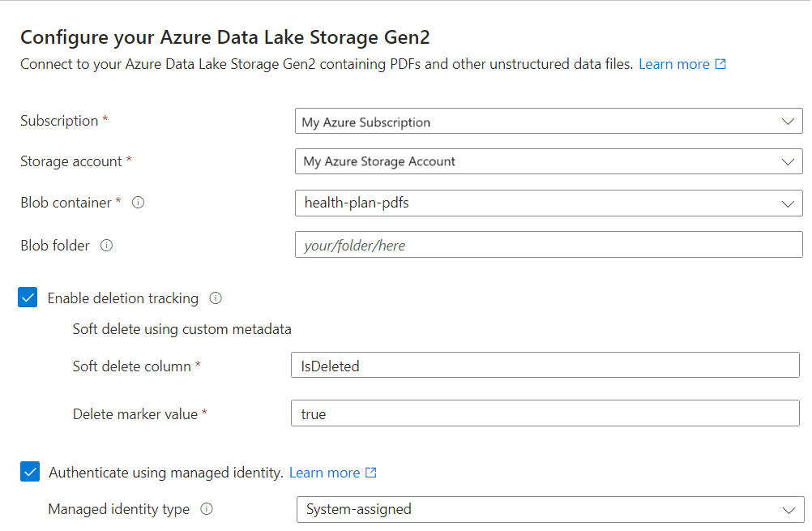Click into Soft delete column field
Viewport: 812px width, 531px height.
(545, 366)
